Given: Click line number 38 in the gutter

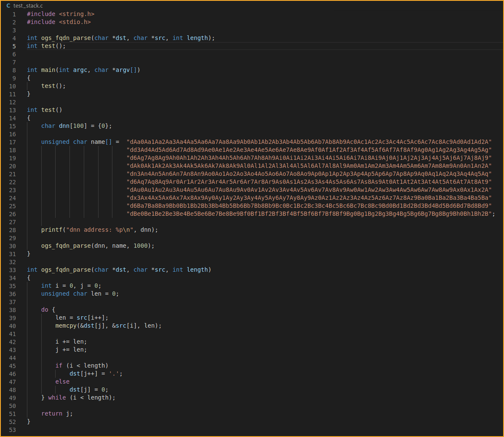Looking at the screenshot, I should pyautogui.click(x=13, y=310).
